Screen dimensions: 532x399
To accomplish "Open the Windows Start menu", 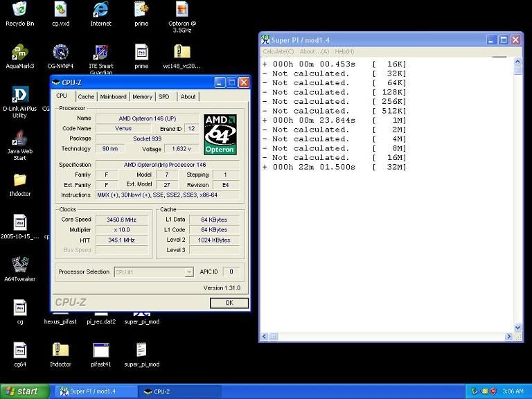I will 24,391.
